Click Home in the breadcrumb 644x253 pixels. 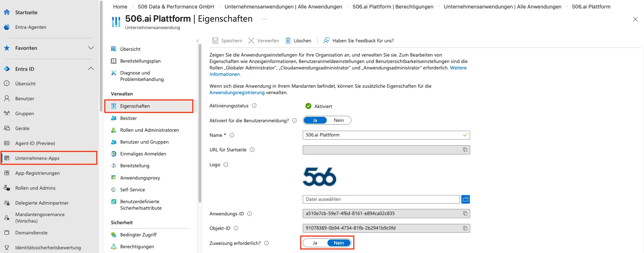click(x=120, y=6)
